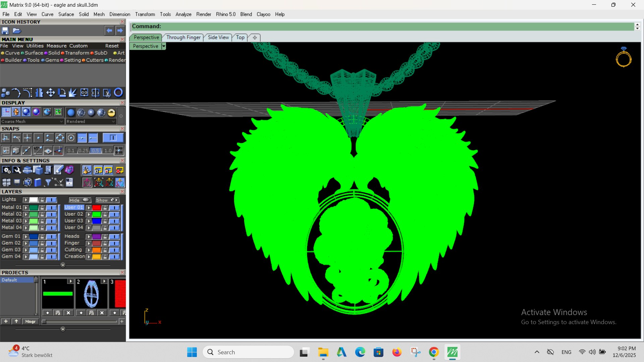Image resolution: width=644 pixels, height=362 pixels.
Task: Switch to Side View viewport tab
Action: click(x=218, y=37)
